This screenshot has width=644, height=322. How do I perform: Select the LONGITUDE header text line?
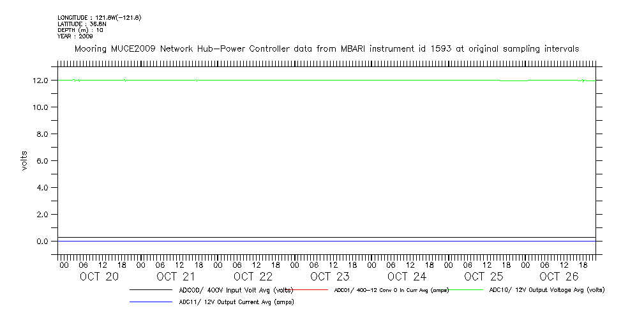(99, 17)
